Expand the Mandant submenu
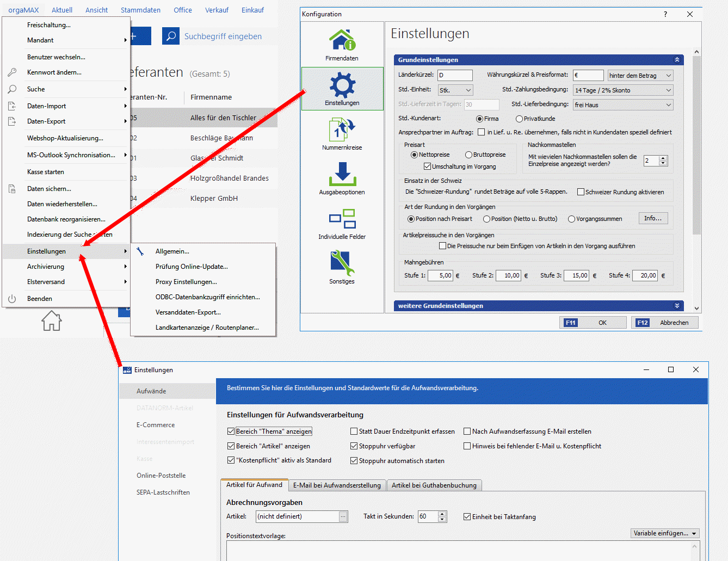 pyautogui.click(x=66, y=40)
